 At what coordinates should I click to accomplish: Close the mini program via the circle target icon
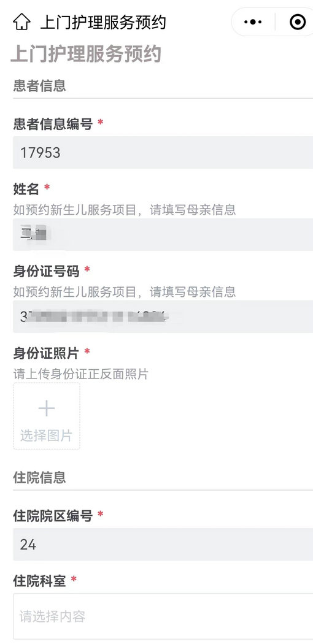[298, 21]
